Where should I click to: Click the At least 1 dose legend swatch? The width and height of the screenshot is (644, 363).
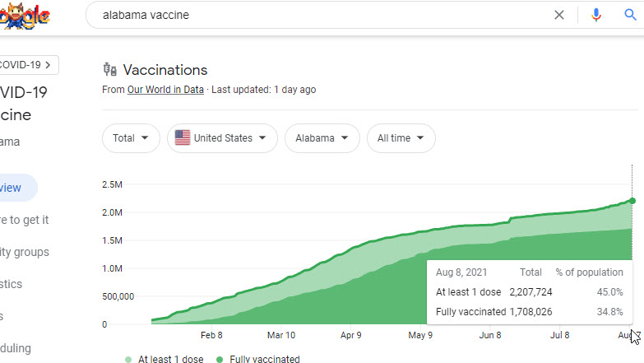(x=127, y=359)
